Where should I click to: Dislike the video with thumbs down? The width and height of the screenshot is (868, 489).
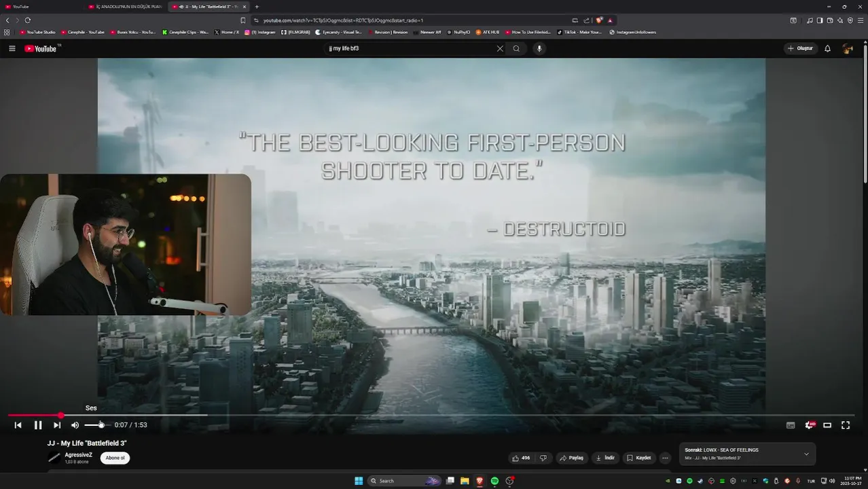[543, 458]
